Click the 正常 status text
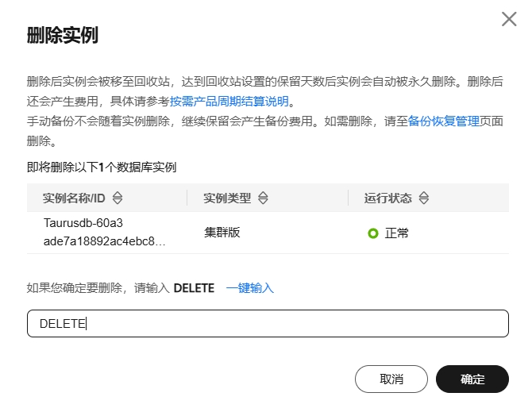The image size is (532, 412). coord(397,233)
